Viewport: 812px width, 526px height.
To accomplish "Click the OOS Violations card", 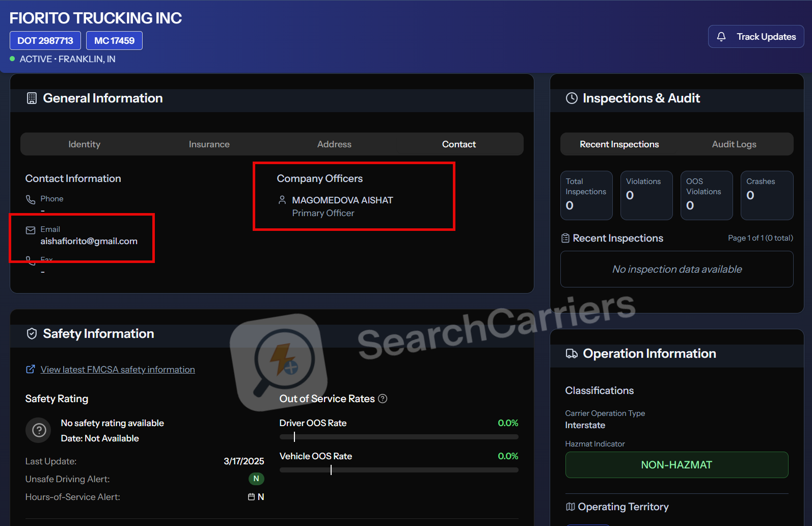I will pos(707,196).
